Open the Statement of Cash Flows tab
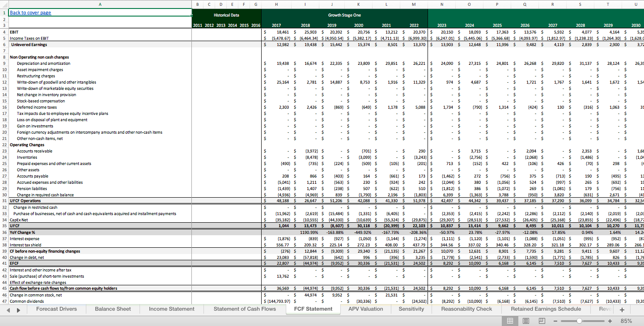The height and width of the screenshot is (326, 644). click(245, 309)
